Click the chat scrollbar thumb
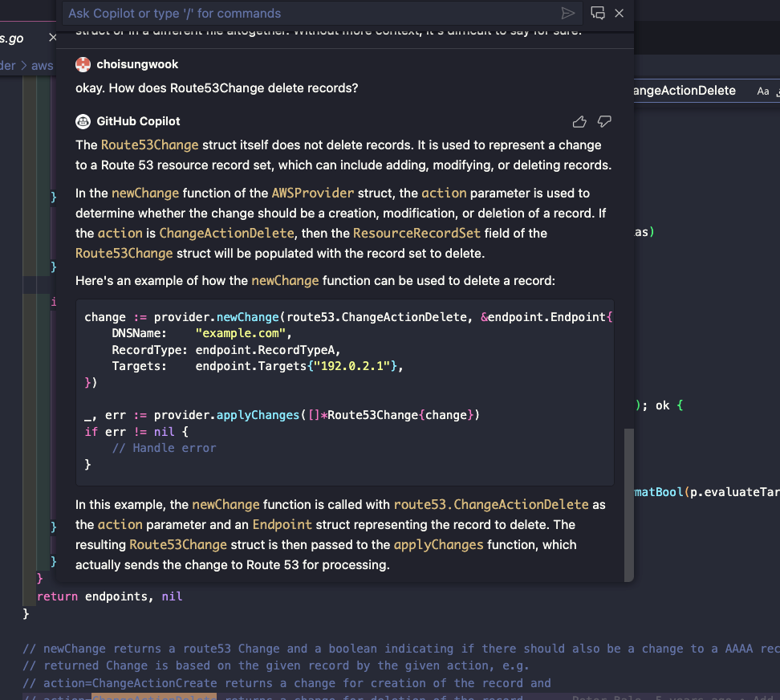 click(x=629, y=504)
